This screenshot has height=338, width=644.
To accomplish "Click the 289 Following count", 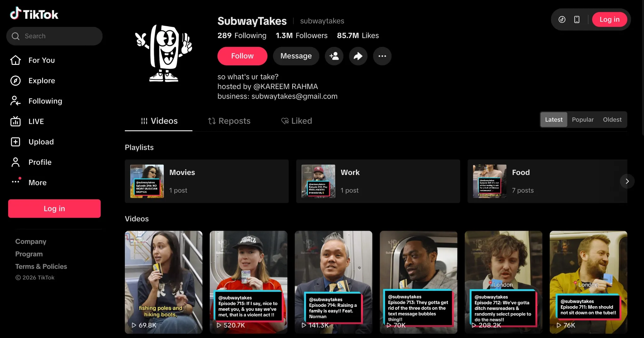I will click(242, 36).
